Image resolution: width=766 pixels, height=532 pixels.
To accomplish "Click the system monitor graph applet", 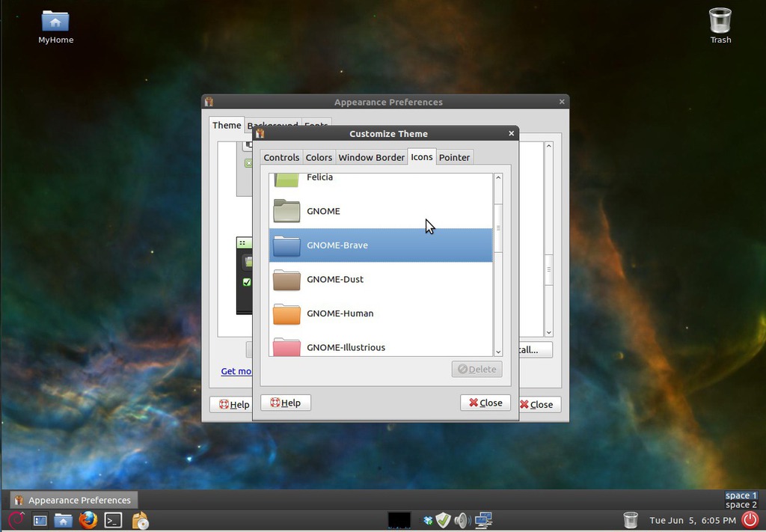I will pyautogui.click(x=399, y=520).
